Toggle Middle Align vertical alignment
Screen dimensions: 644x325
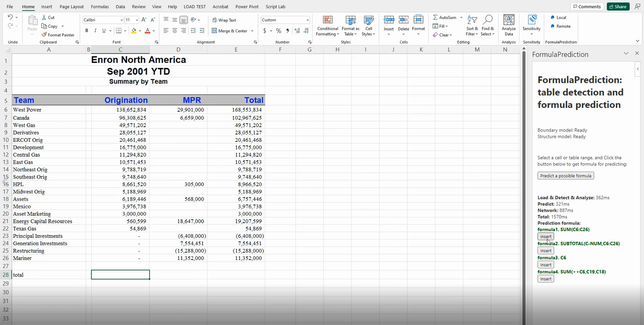click(175, 20)
